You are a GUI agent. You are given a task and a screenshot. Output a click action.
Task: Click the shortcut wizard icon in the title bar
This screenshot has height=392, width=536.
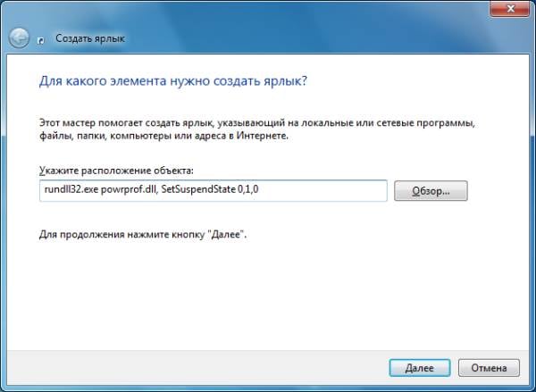point(43,39)
